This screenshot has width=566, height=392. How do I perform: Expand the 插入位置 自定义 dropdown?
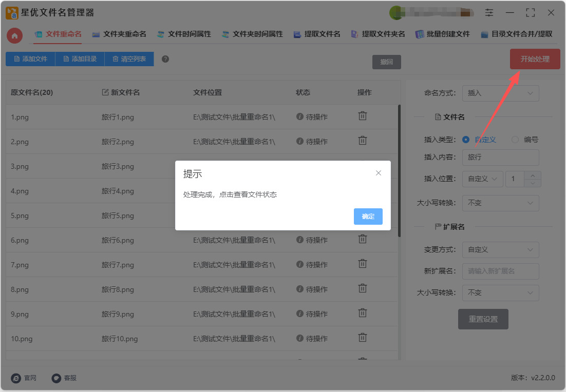pyautogui.click(x=482, y=179)
